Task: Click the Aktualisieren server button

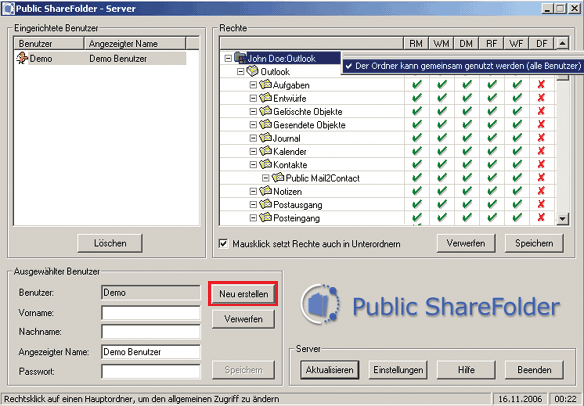Action: [x=330, y=370]
